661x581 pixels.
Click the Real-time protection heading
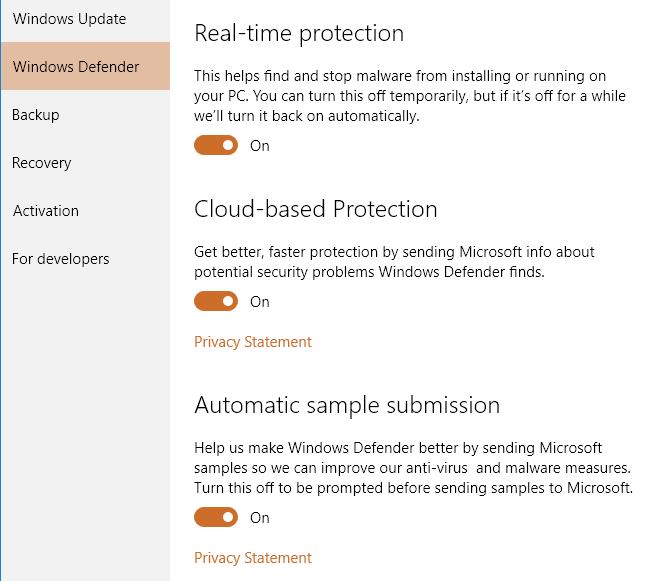pos(299,33)
